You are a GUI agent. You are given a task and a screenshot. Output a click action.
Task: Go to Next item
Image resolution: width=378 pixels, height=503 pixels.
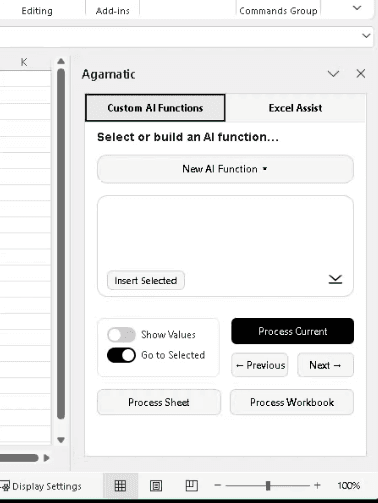(x=325, y=365)
